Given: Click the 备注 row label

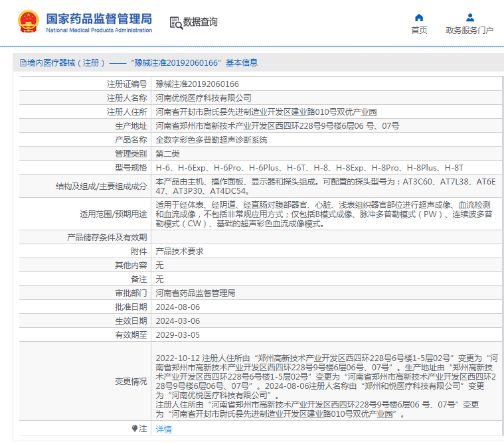Looking at the screenshot, I should [x=139, y=279].
